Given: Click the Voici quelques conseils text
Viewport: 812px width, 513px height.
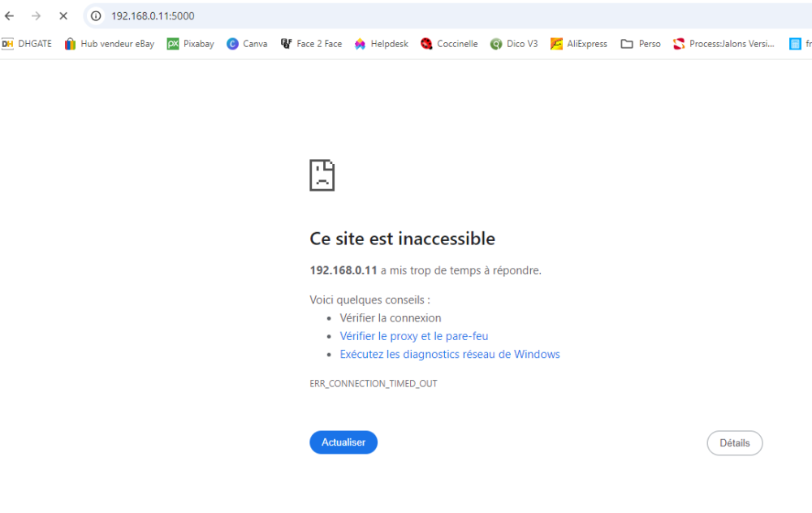Looking at the screenshot, I should point(369,300).
